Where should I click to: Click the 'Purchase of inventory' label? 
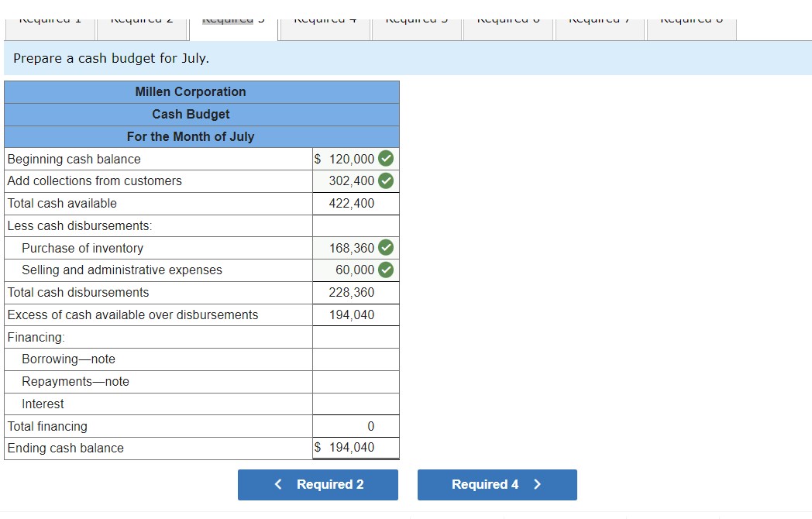[x=82, y=248]
